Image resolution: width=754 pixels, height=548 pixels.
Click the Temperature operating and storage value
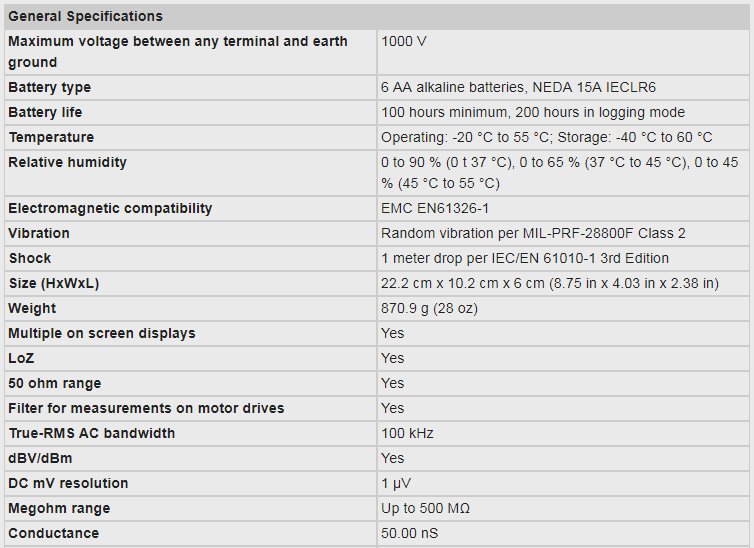point(546,137)
